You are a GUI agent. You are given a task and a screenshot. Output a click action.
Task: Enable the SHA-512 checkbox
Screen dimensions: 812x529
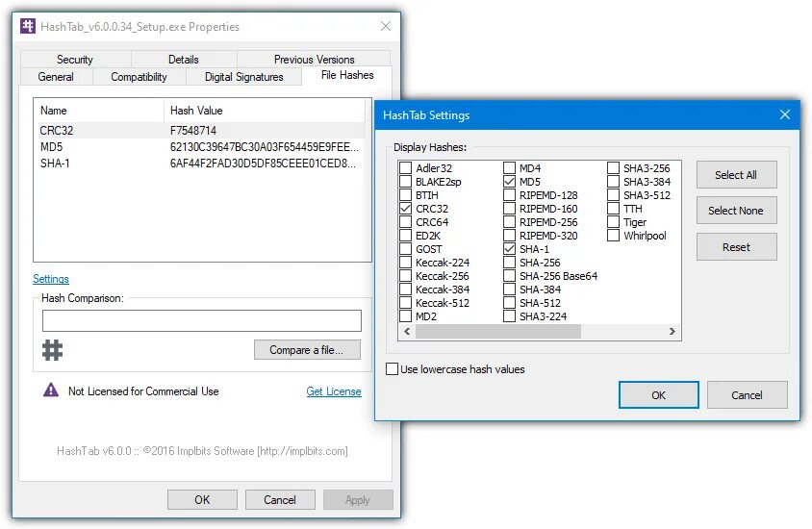pos(510,302)
